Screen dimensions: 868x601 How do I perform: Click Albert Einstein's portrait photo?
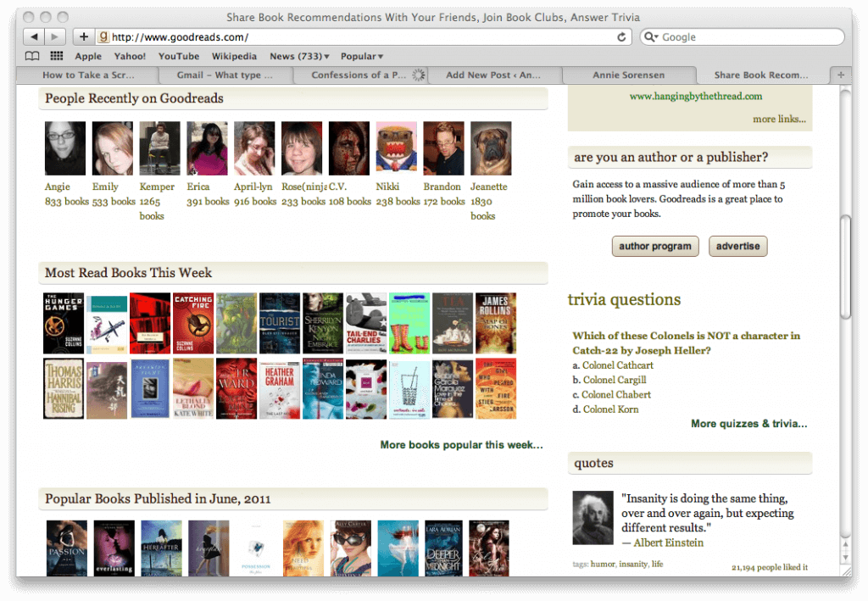click(593, 517)
